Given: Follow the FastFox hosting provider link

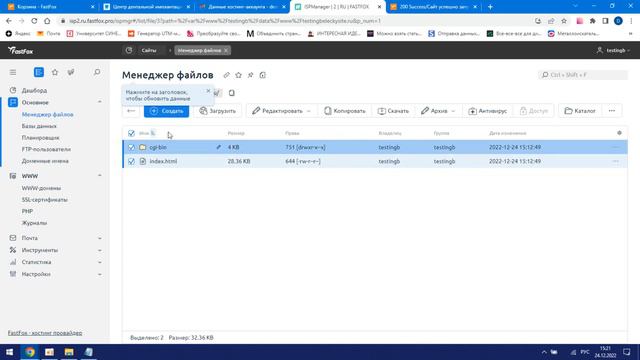Looking at the screenshot, I should [45, 333].
